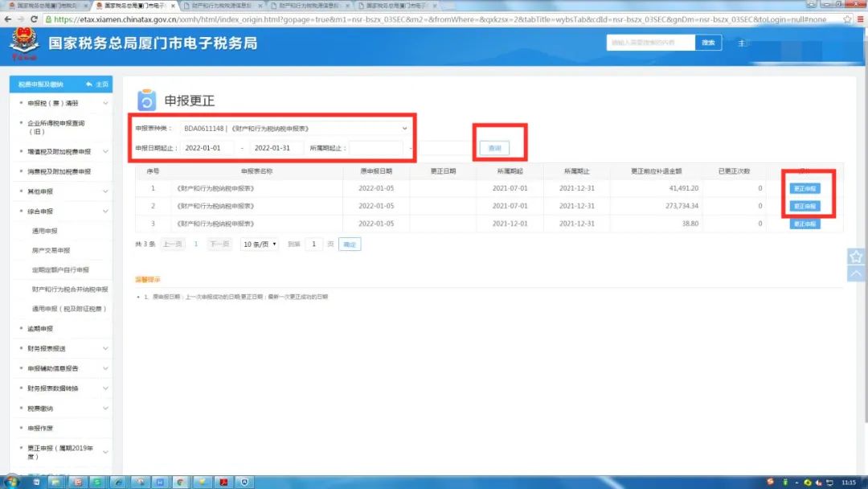The image size is (868, 489).
Task: Click the 确定 button in pagination
Action: coord(350,244)
